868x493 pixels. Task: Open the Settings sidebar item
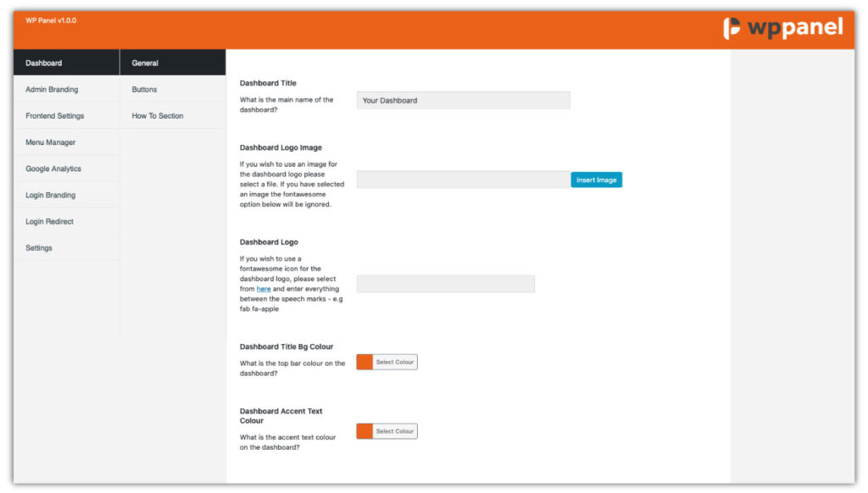(66, 248)
